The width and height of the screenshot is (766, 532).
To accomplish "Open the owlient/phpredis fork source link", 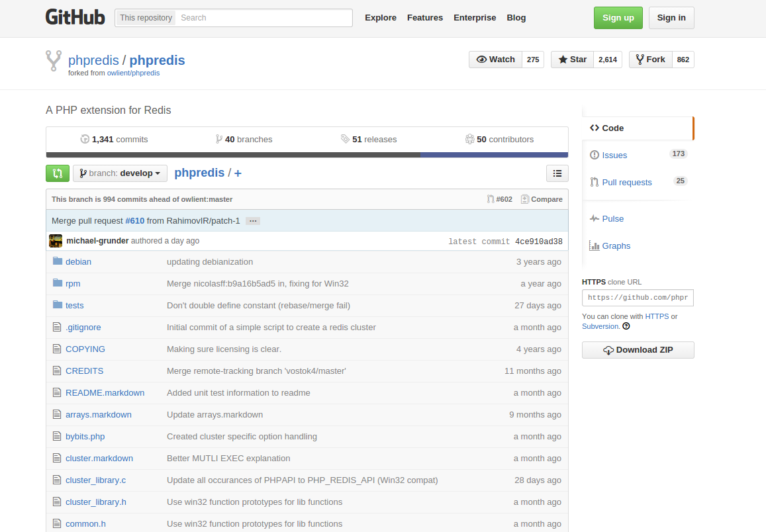I will tap(133, 73).
